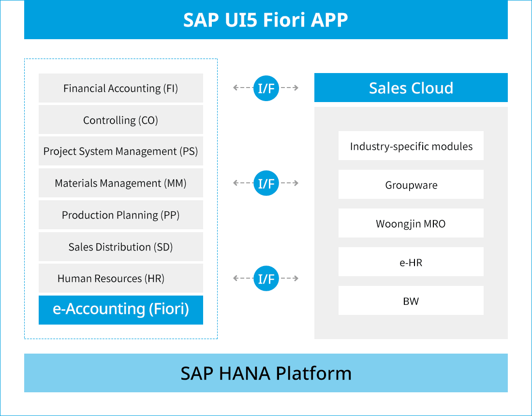The width and height of the screenshot is (532, 416).
Task: Select the Controlling (CO) module
Action: (121, 120)
